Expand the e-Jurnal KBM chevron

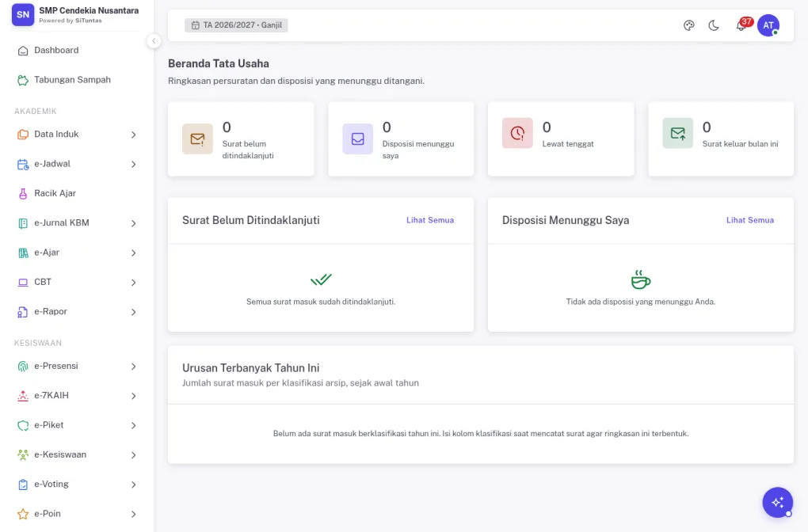133,223
